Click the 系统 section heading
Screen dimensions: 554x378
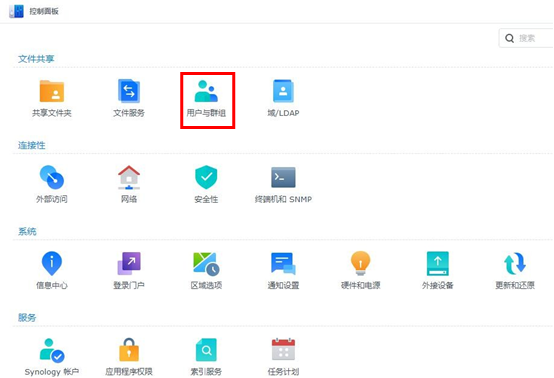pyautogui.click(x=27, y=231)
